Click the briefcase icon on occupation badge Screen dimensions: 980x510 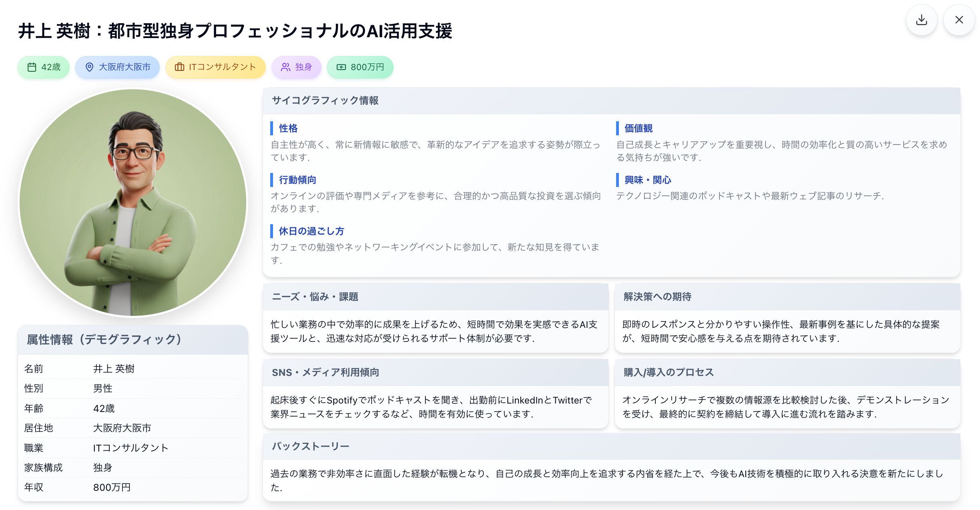point(179,67)
